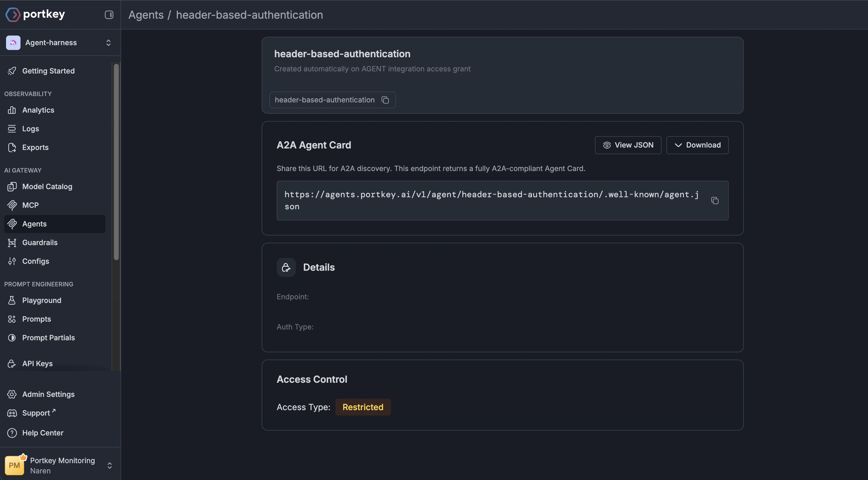The height and width of the screenshot is (480, 868).
Task: Open the Download dropdown
Action: click(697, 145)
